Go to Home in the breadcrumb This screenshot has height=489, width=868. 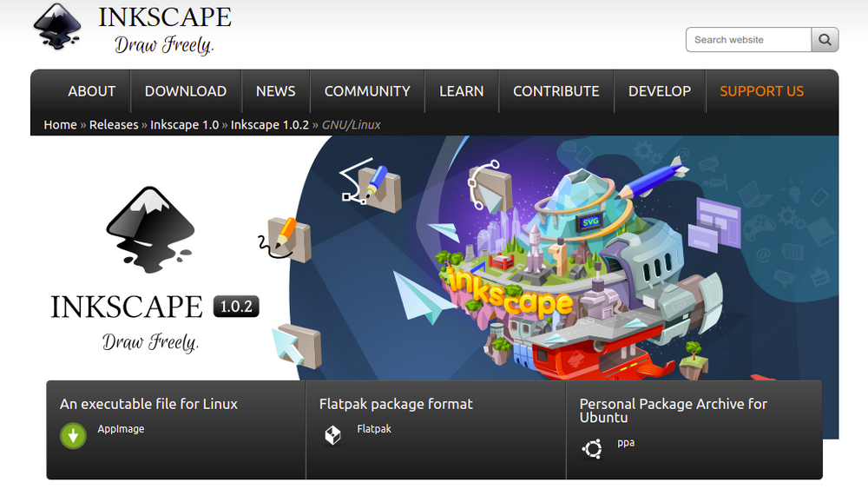(60, 125)
